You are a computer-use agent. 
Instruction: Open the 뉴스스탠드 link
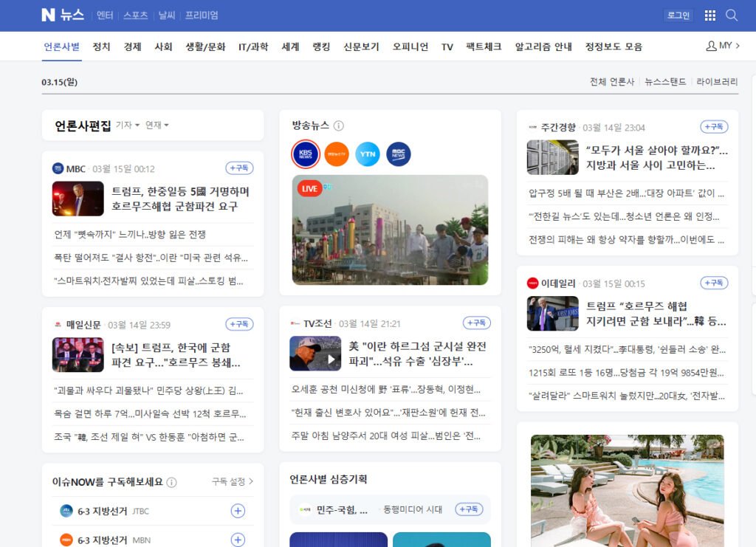click(665, 82)
